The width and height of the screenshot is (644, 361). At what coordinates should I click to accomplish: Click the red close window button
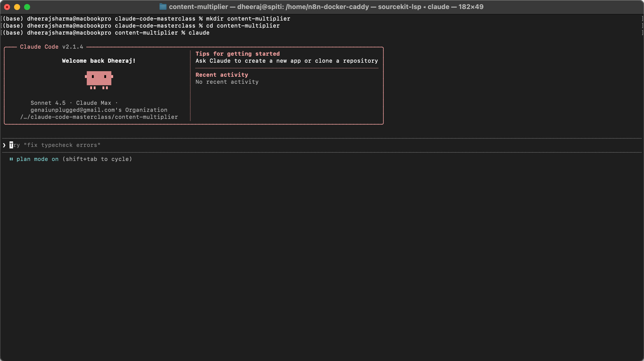click(x=7, y=7)
